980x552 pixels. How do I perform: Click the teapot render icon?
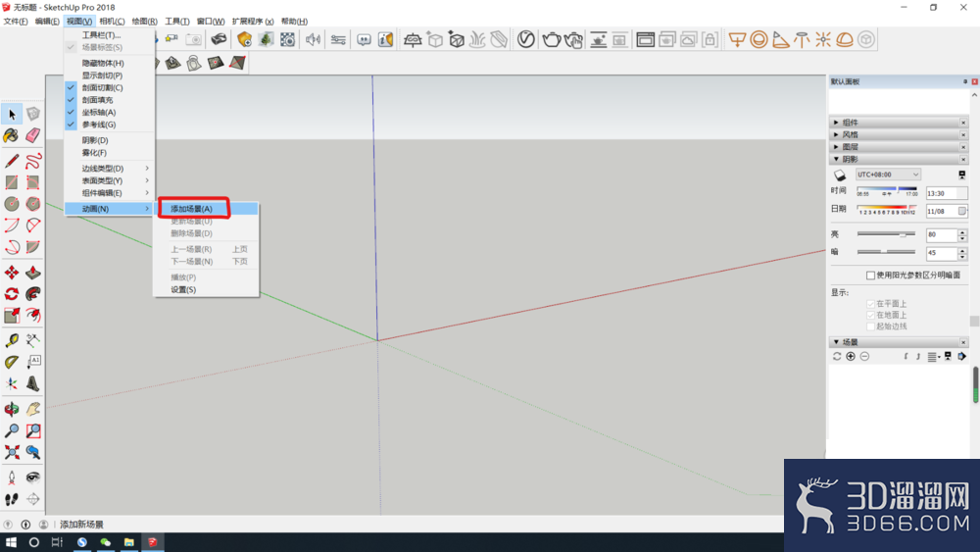click(551, 39)
